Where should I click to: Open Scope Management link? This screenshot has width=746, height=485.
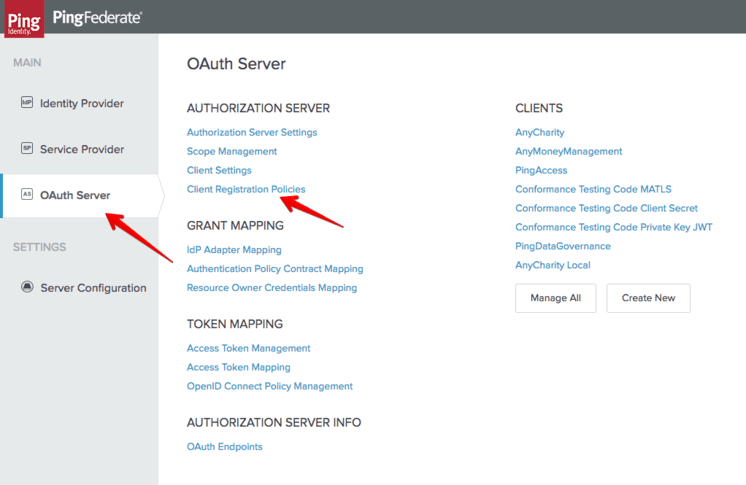point(232,151)
